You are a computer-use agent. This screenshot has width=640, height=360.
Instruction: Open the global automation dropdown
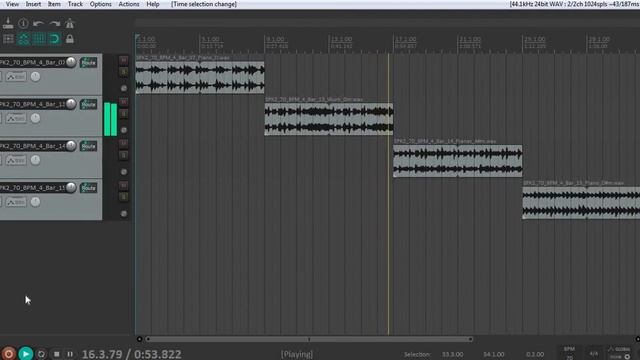coord(620,352)
